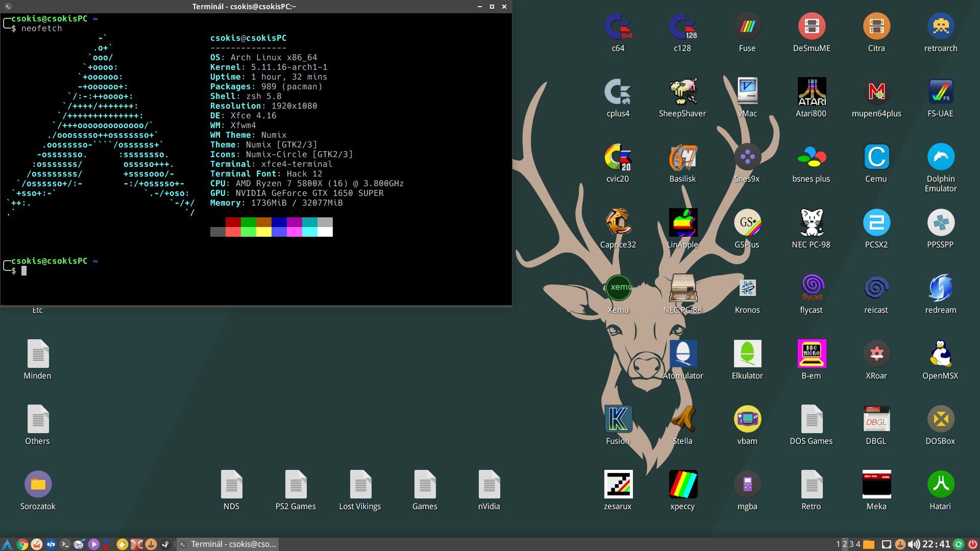The image size is (980, 551).
Task: Launch LinApple from the desktop
Action: click(682, 222)
